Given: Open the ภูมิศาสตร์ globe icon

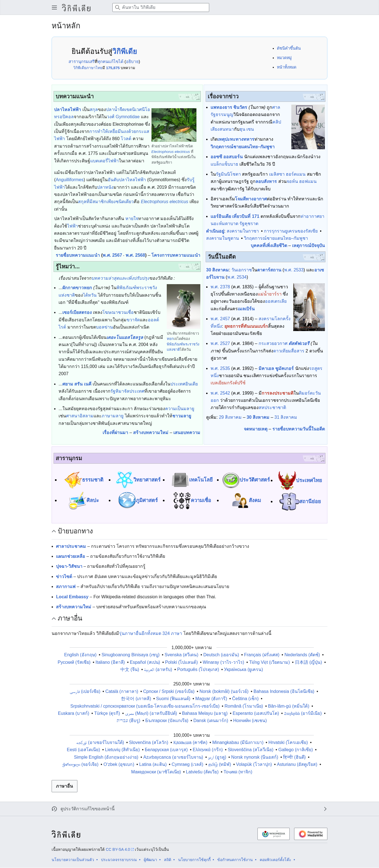Looking at the screenshot, I should 127,500.
